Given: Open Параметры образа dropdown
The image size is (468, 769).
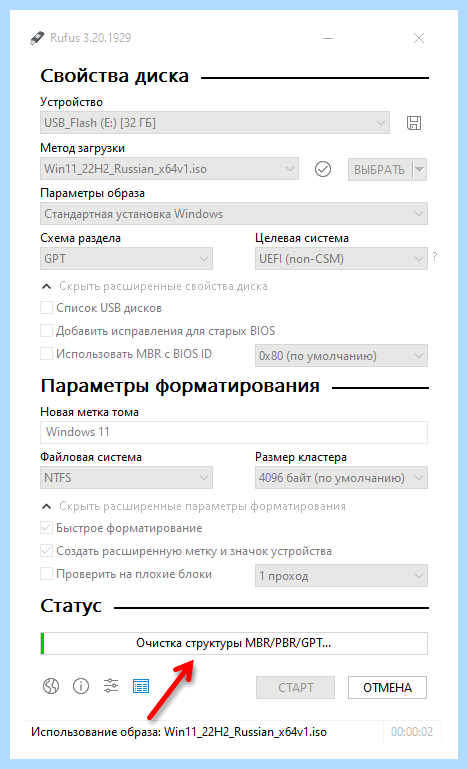Looking at the screenshot, I should 234,214.
